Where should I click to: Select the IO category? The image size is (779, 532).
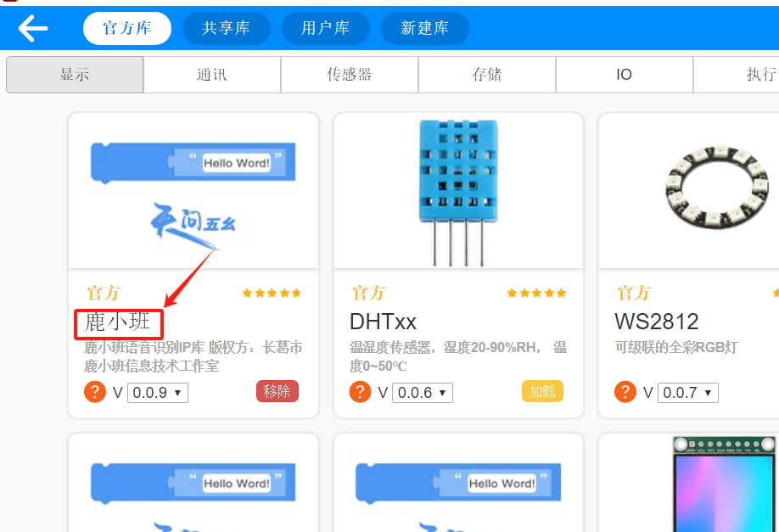click(x=625, y=75)
